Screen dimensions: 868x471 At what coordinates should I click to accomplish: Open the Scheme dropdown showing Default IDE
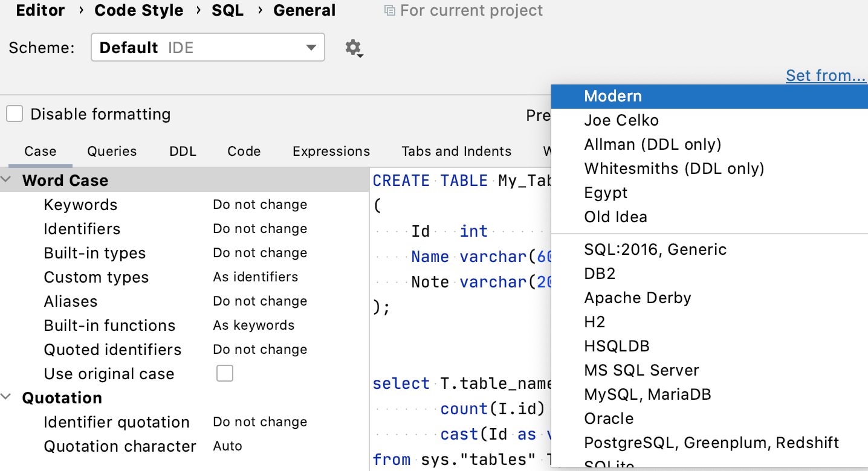tap(207, 47)
